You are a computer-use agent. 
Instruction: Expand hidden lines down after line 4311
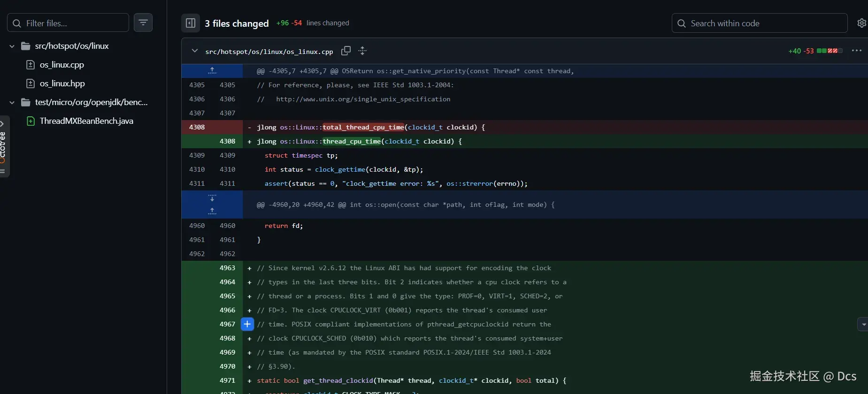(x=212, y=198)
